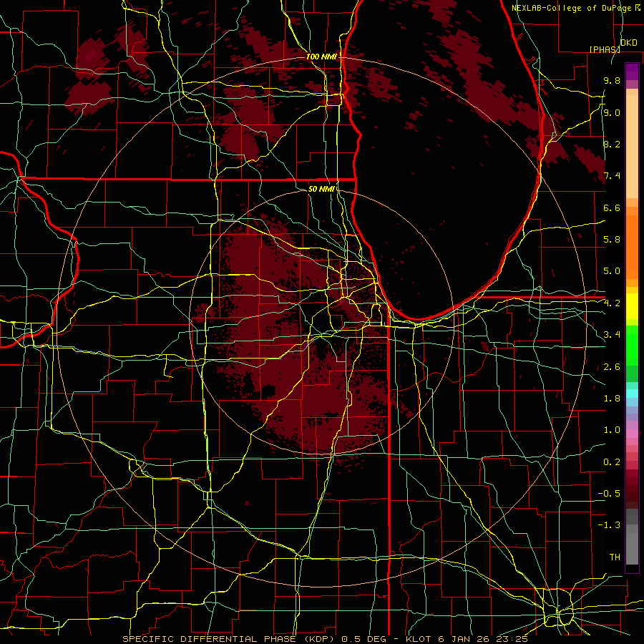This screenshot has height=644, width=644.
Task: Click the cyan band on the color scale
Action: click(632, 394)
